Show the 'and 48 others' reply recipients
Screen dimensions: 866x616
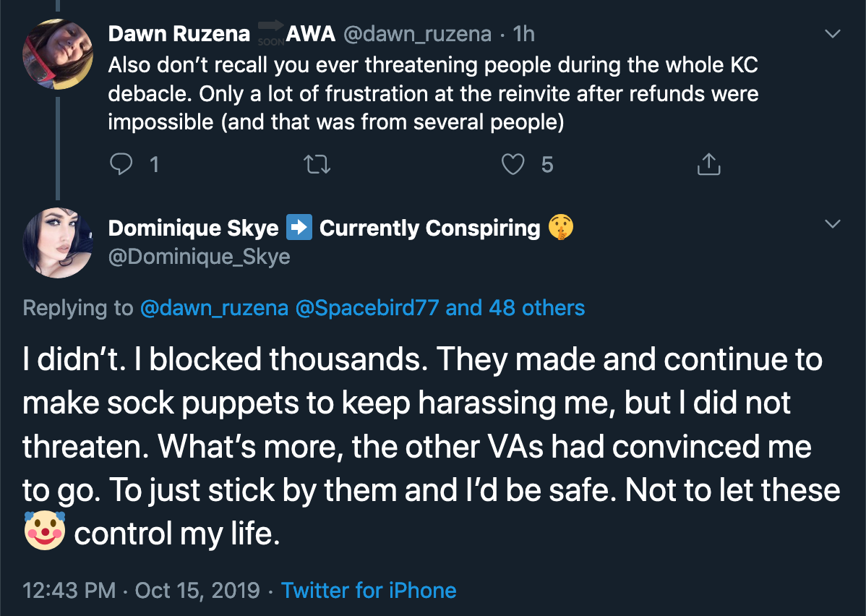[x=515, y=308]
